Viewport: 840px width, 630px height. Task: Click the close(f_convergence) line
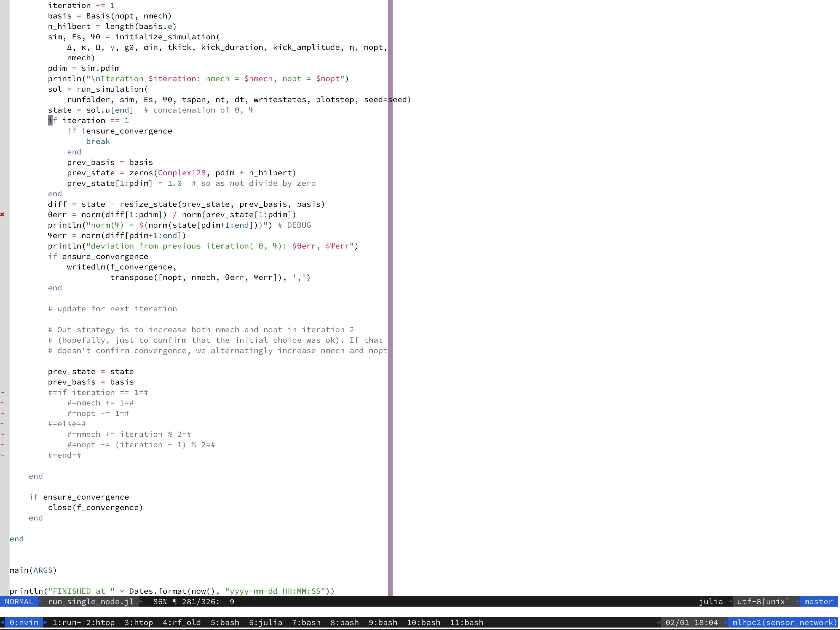pyautogui.click(x=95, y=507)
